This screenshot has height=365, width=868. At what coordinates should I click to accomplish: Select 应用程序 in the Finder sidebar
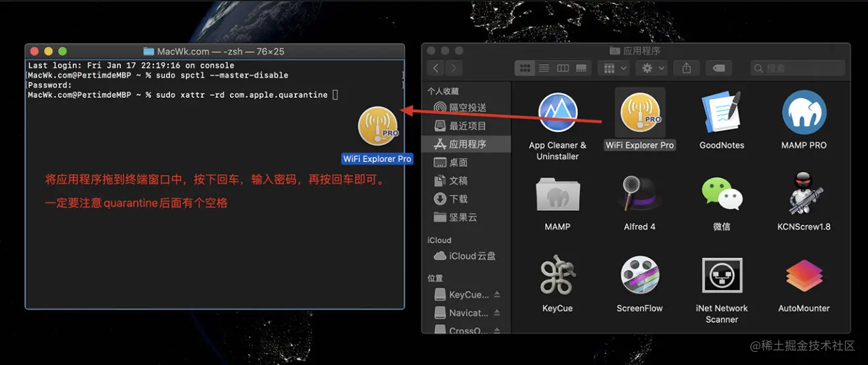click(x=467, y=144)
